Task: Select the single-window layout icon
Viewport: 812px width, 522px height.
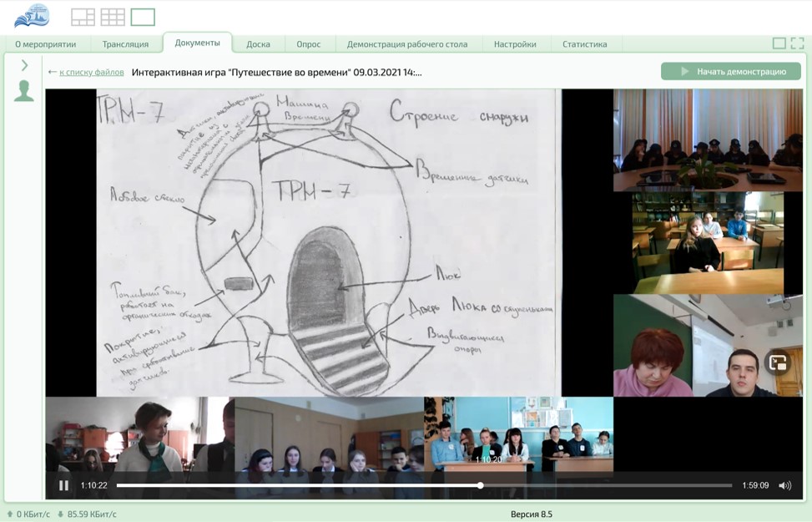Action: (143, 17)
